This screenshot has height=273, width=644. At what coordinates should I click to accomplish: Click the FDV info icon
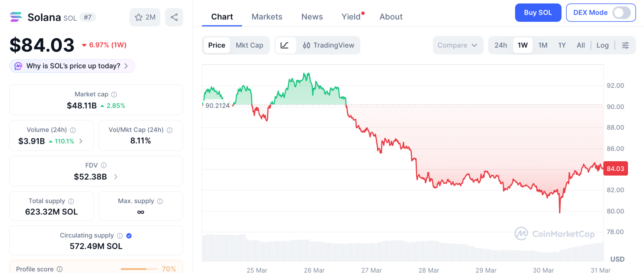[x=104, y=165]
